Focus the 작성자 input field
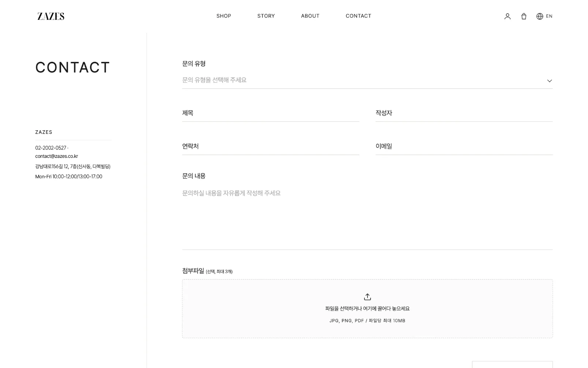Viewport: 588px width, 368px height. [x=464, y=113]
